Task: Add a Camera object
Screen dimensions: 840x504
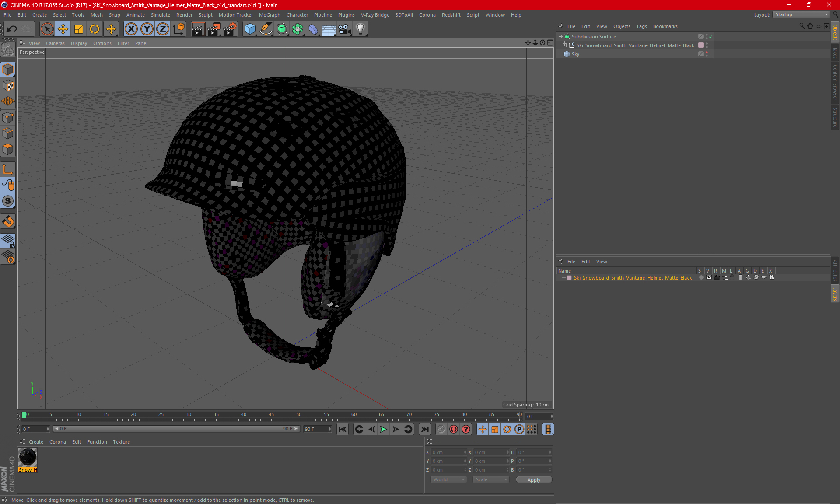Action: click(x=345, y=29)
